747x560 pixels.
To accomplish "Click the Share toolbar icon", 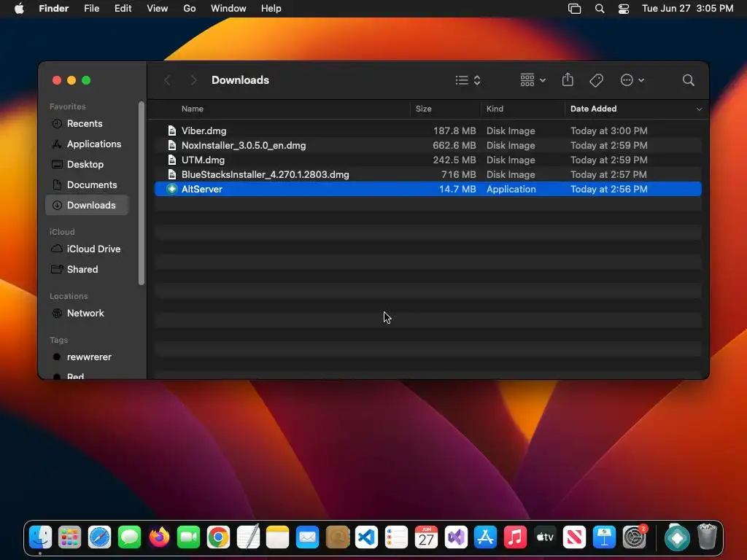I will 568,79.
